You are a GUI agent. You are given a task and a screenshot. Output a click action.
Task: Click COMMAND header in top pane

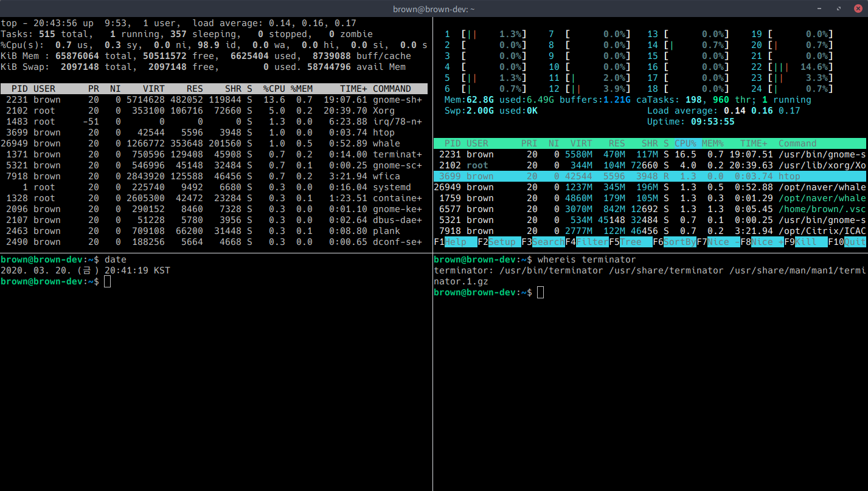click(392, 89)
